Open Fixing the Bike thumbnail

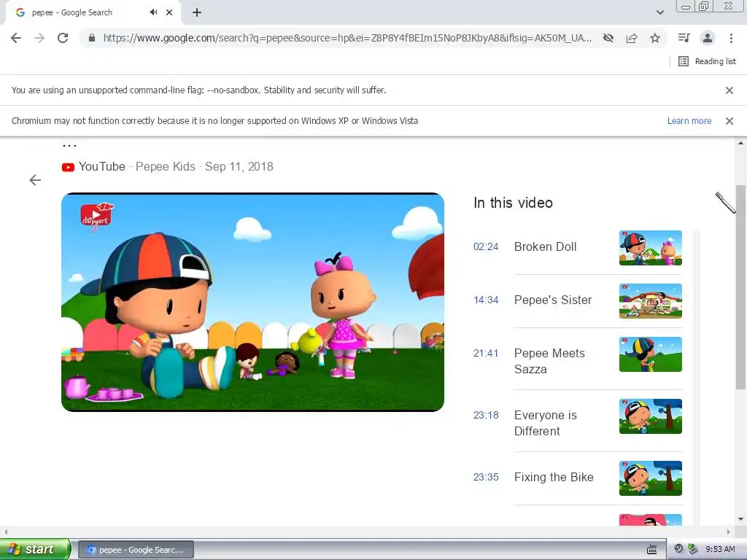[x=650, y=478]
